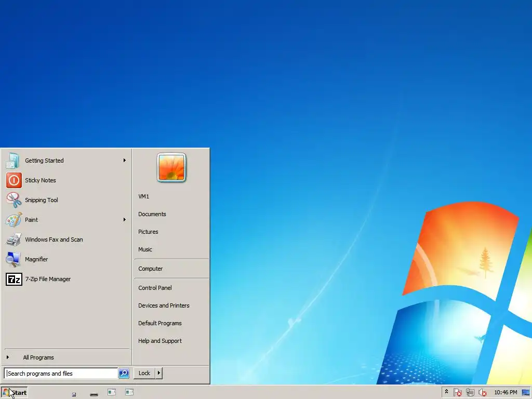This screenshot has height=399, width=532.
Task: Click the second window icon on taskbar
Action: (x=129, y=392)
